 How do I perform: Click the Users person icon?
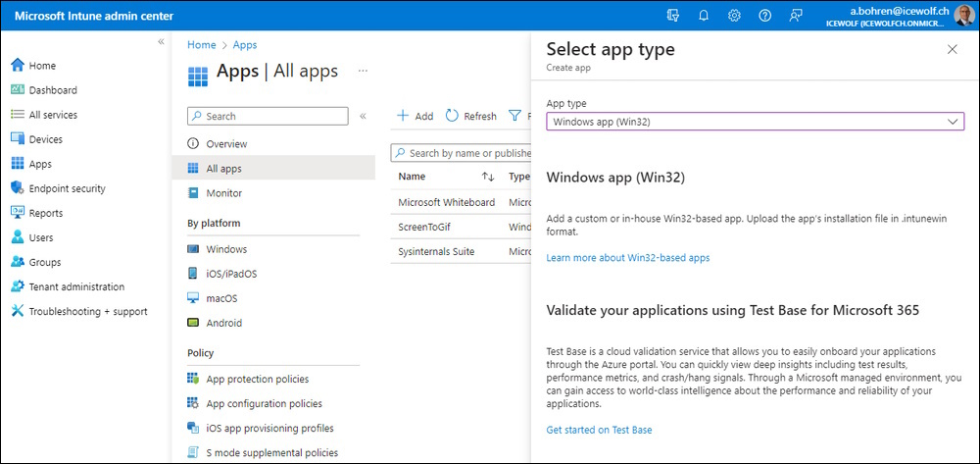click(x=18, y=237)
